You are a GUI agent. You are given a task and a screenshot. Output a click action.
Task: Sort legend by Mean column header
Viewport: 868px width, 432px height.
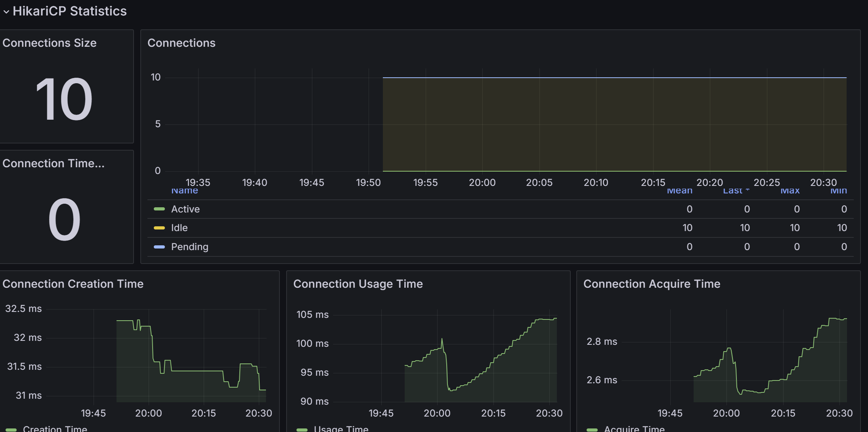(x=679, y=191)
